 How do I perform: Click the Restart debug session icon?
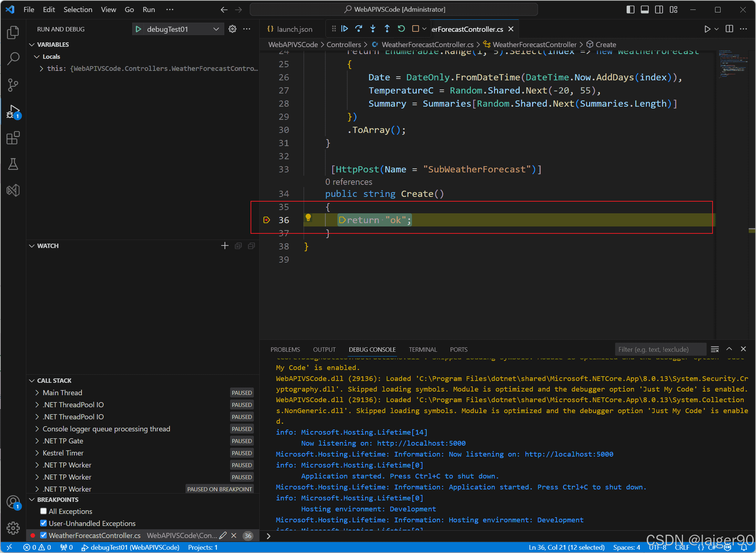[401, 29]
